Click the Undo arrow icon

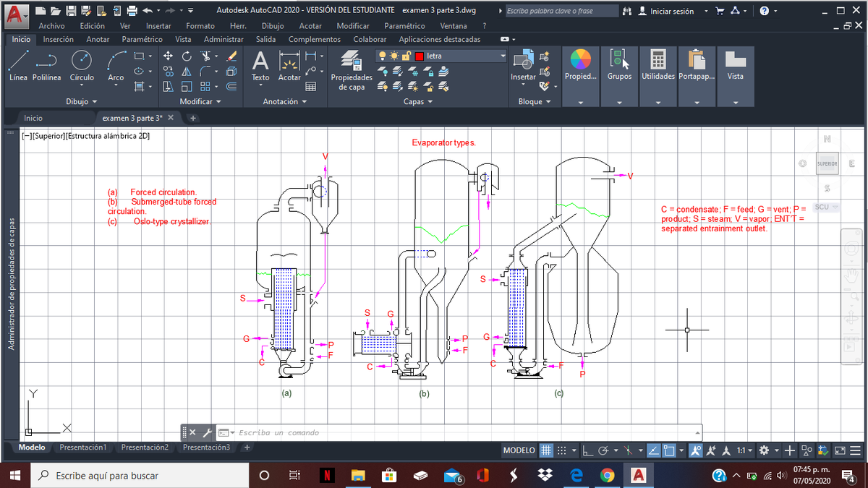click(148, 11)
